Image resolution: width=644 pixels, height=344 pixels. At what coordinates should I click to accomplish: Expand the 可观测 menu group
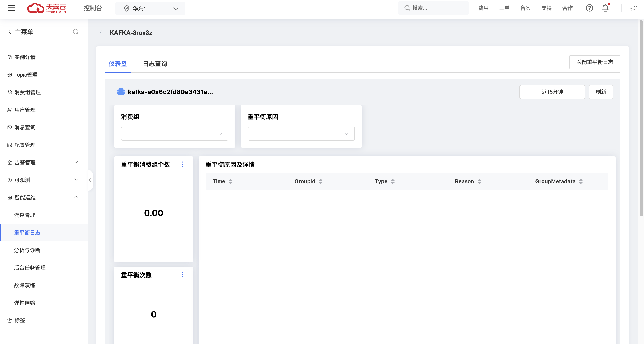pyautogui.click(x=44, y=180)
